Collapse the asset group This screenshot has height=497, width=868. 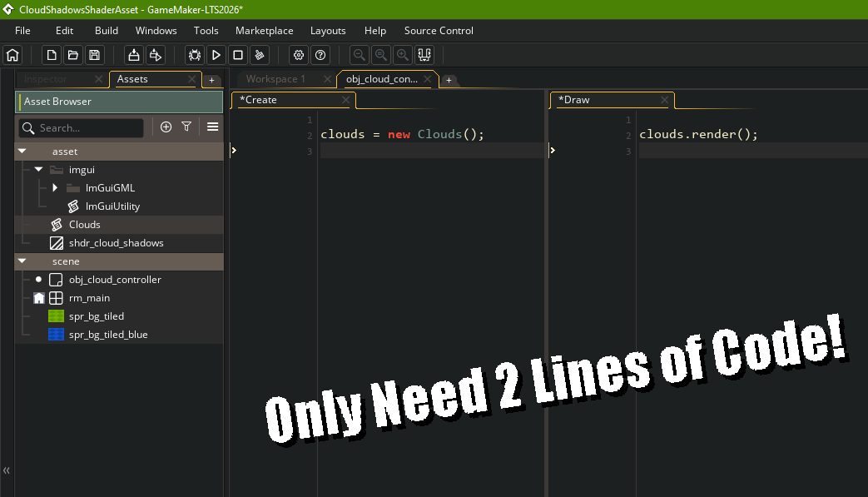[x=22, y=151]
